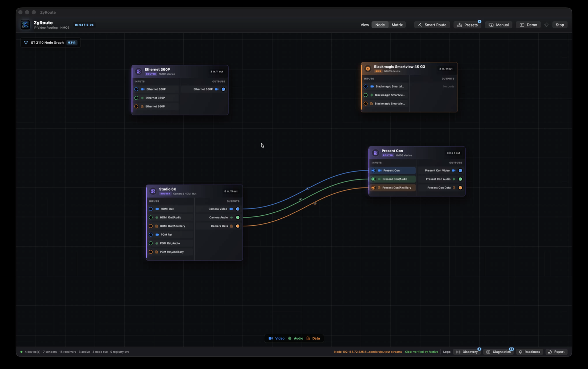Open the Discovery panel
The image size is (588, 369).
[x=467, y=352]
